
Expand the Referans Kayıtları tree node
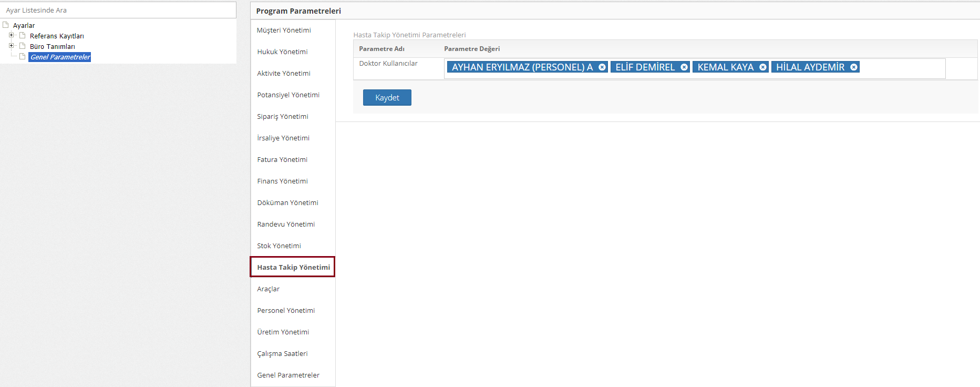[11, 35]
